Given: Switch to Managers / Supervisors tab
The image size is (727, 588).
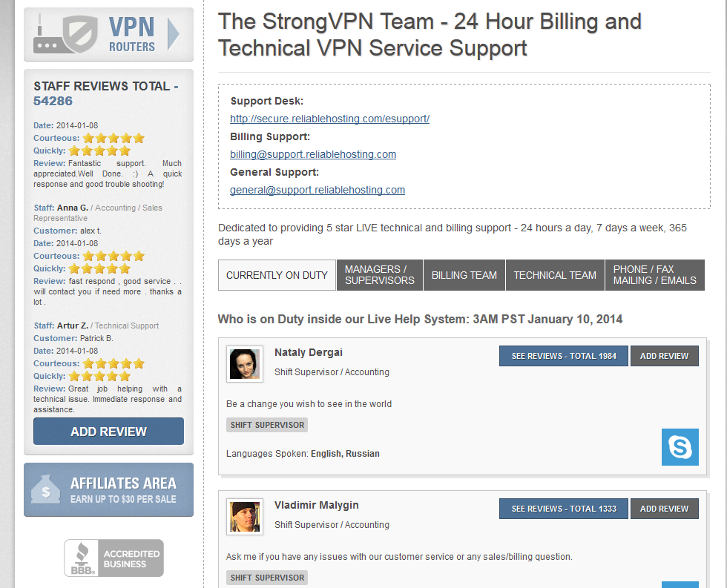Looking at the screenshot, I should pyautogui.click(x=380, y=275).
